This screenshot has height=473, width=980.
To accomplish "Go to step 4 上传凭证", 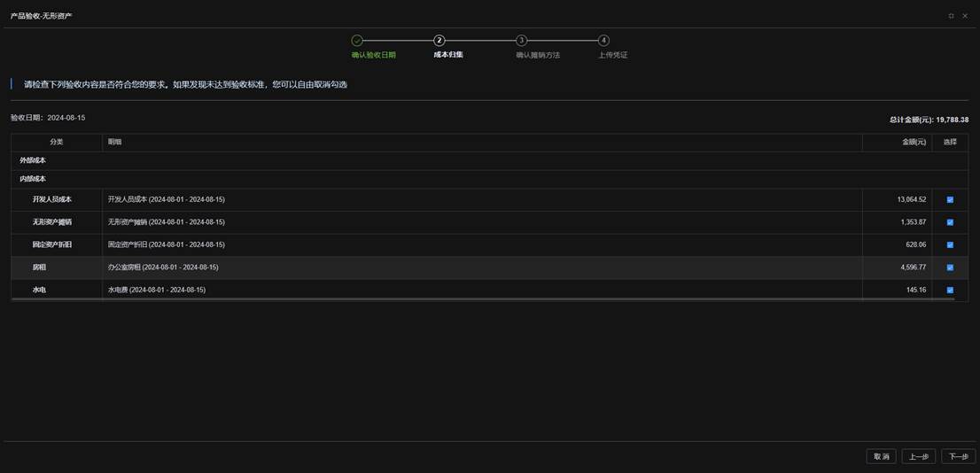I will coord(603,41).
